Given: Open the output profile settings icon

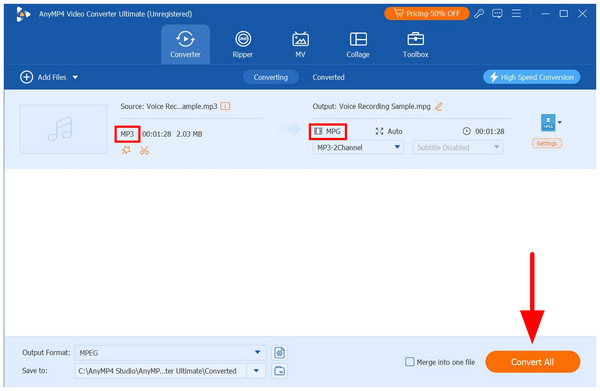Looking at the screenshot, I should pyautogui.click(x=280, y=352).
